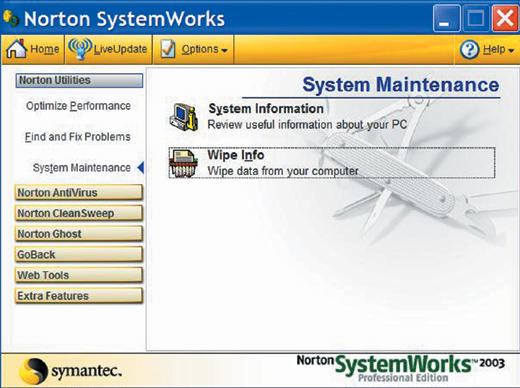Open the Options dropdown arrow
The width and height of the screenshot is (520, 388).
pyautogui.click(x=224, y=50)
